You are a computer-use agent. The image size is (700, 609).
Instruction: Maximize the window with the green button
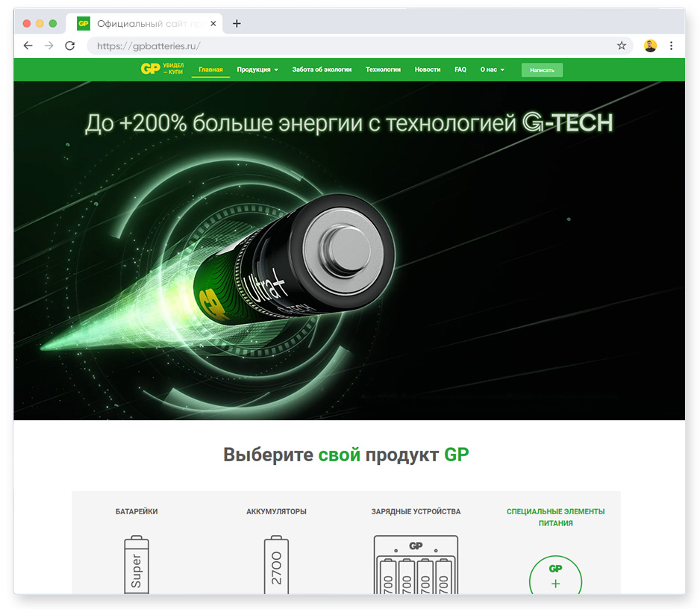click(x=53, y=24)
